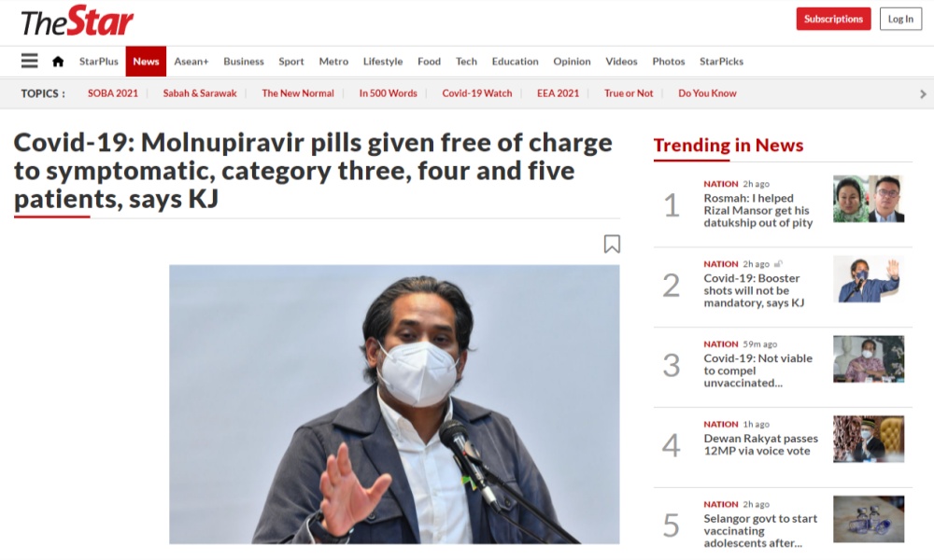934x560 pixels.
Task: Select the News tab in navigation
Action: (146, 62)
